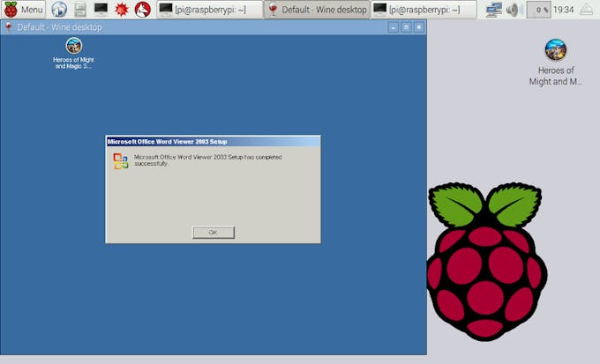
Task: Click the CPU usage monitor showing 0%
Action: pyautogui.click(x=539, y=10)
